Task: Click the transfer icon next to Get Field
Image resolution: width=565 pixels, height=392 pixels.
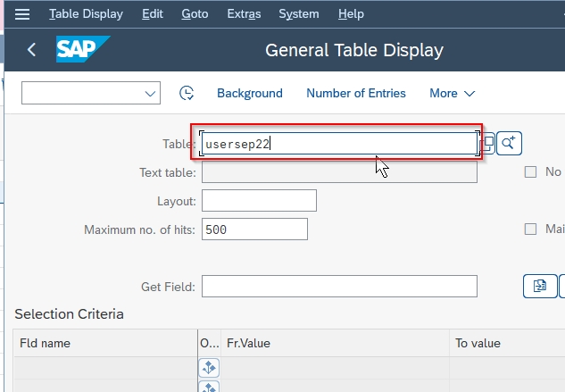Action: [x=540, y=286]
